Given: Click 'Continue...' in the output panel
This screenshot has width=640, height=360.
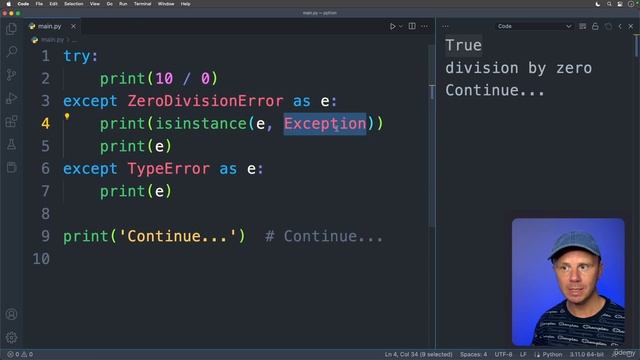Looking at the screenshot, I should point(495,91).
